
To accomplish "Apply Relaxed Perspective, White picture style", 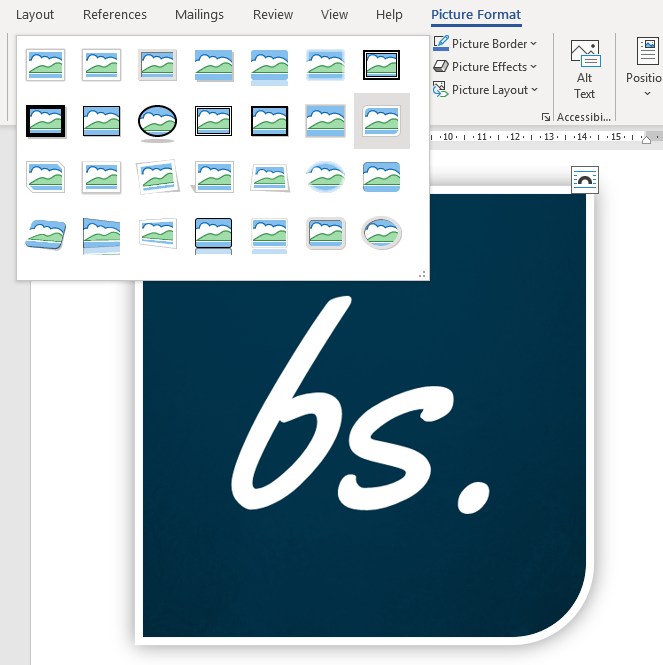I will (270, 178).
